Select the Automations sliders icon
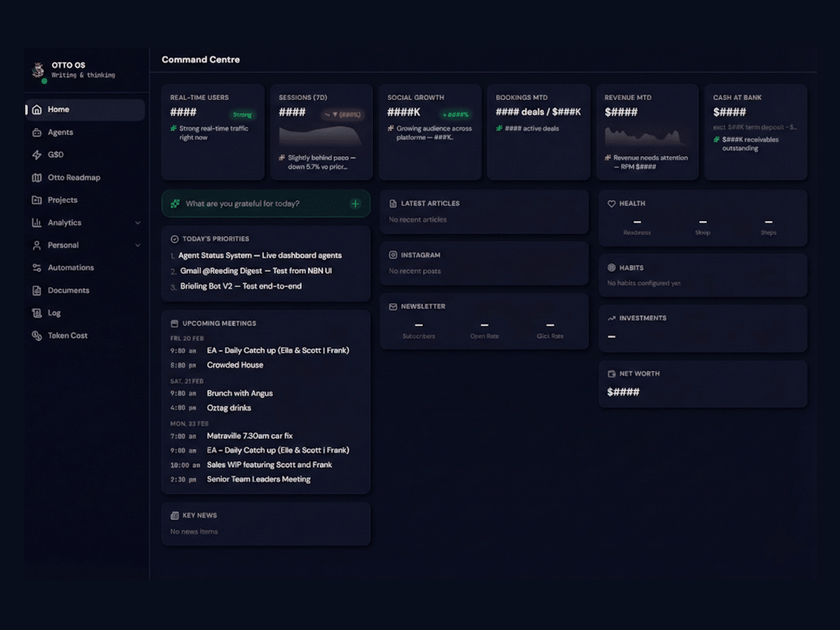 37,268
